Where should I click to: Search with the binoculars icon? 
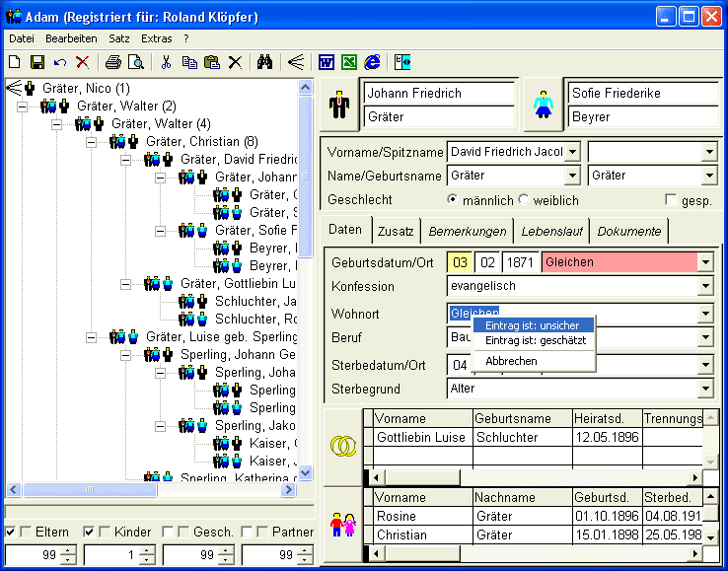[x=264, y=62]
